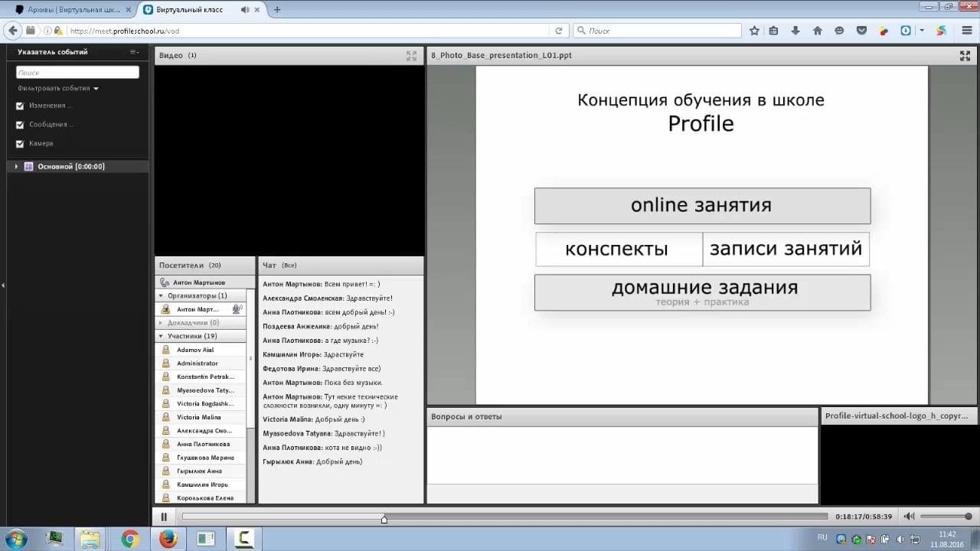Go back to the previous page

(12, 31)
